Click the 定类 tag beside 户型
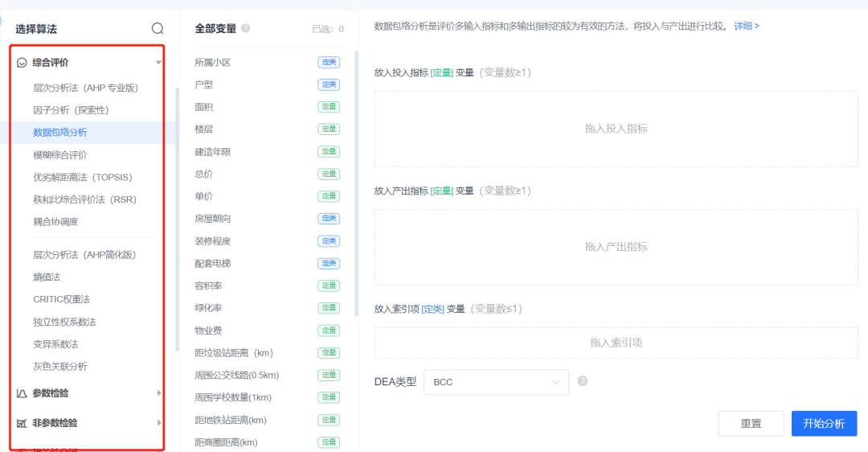 pyautogui.click(x=329, y=84)
